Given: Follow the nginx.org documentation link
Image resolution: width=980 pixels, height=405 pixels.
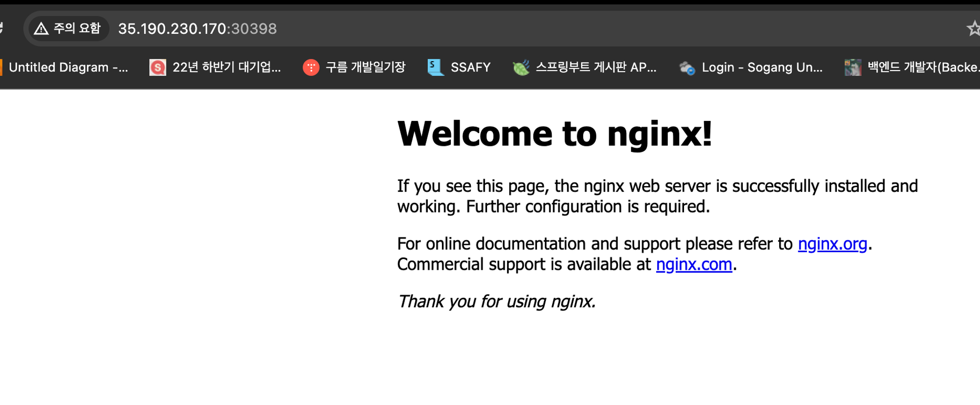Looking at the screenshot, I should (833, 244).
